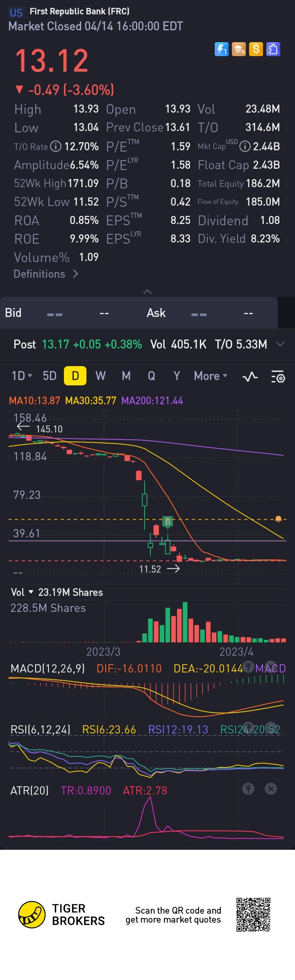Tap the MA10:13.87 legend label

tap(35, 401)
